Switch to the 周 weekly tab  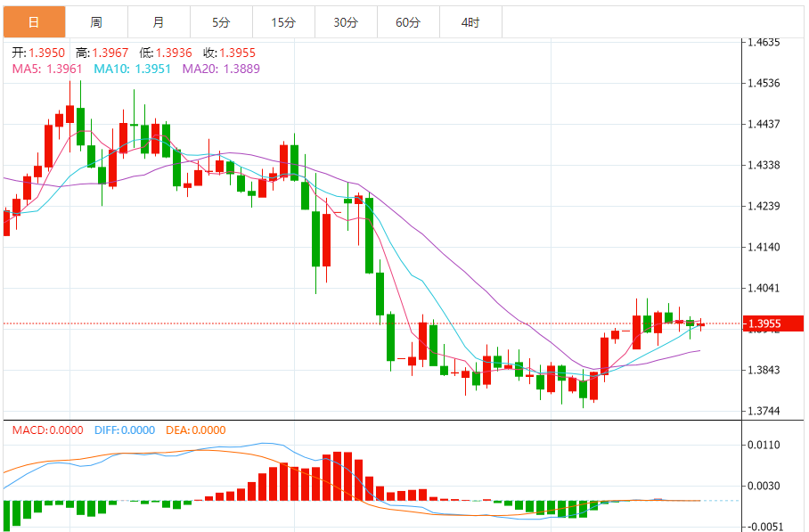(96, 22)
